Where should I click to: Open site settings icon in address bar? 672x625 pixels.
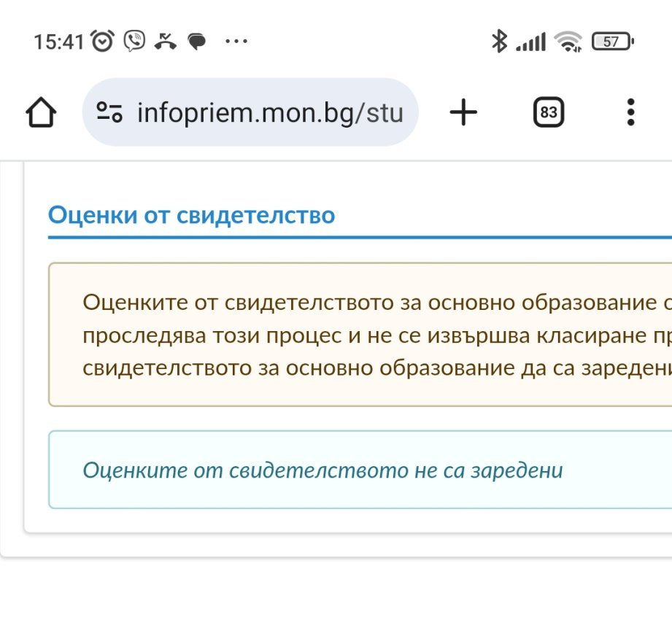click(110, 113)
